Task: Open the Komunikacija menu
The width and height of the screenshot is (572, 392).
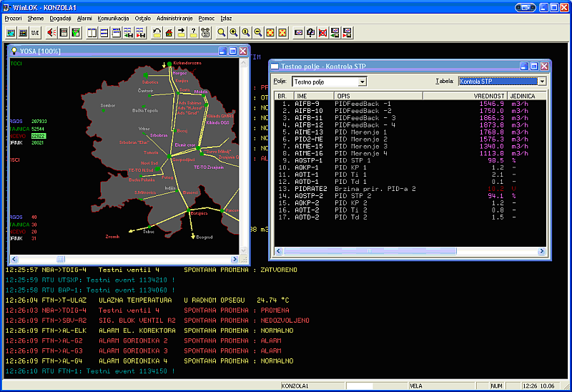Action: click(114, 18)
